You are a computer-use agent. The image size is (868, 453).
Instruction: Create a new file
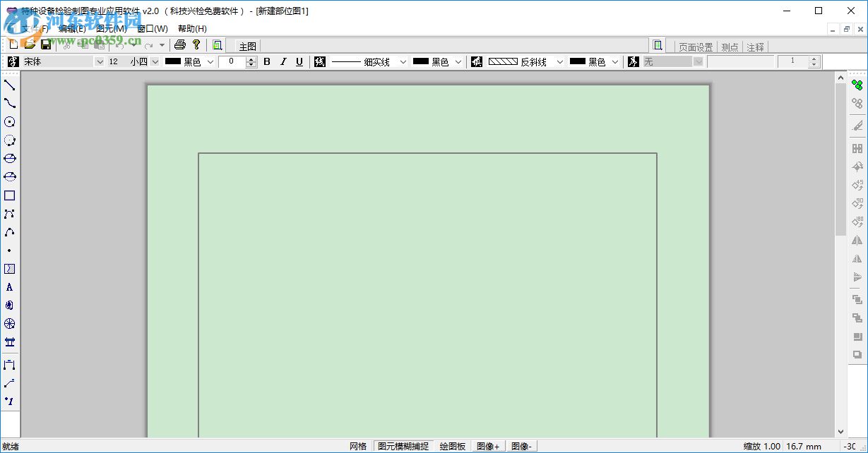click(13, 44)
